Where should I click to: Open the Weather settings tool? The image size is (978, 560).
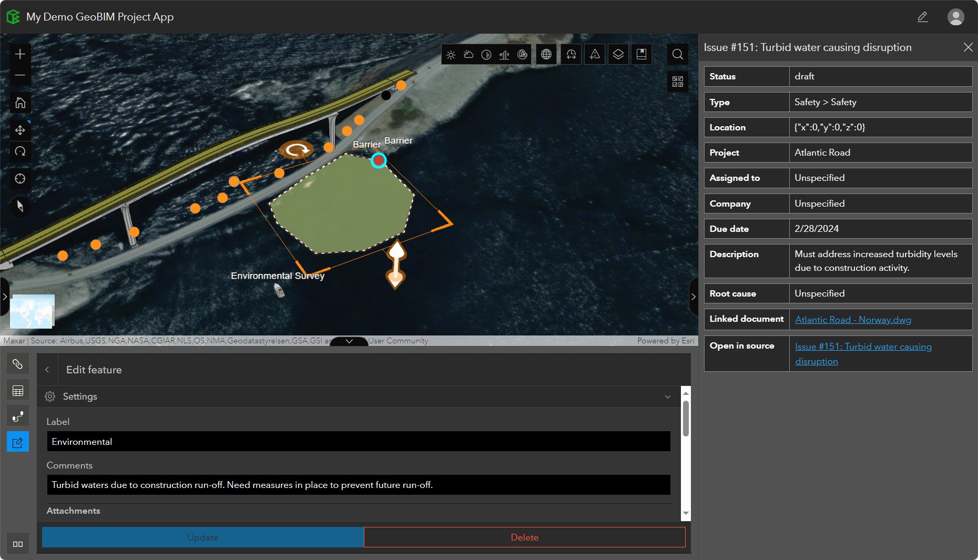click(468, 54)
